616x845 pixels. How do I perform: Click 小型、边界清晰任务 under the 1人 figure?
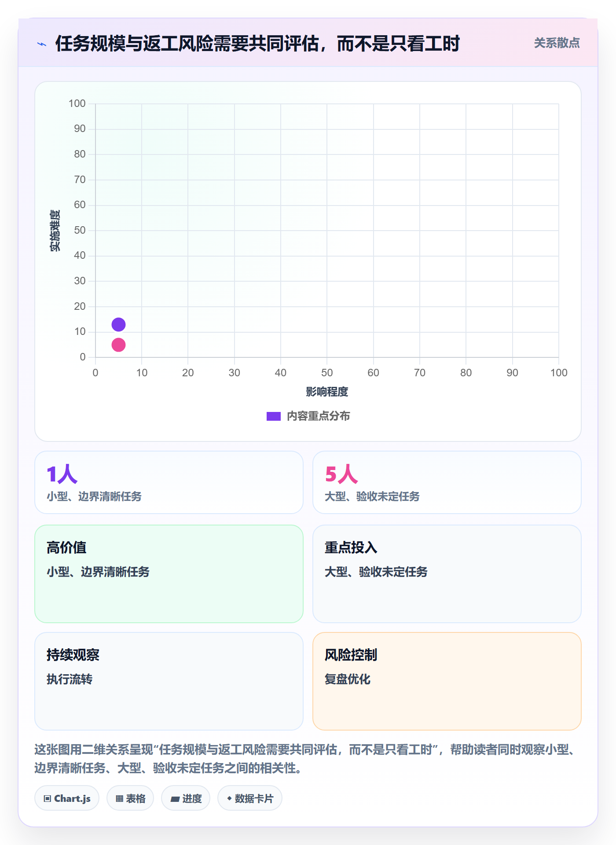pos(94,496)
